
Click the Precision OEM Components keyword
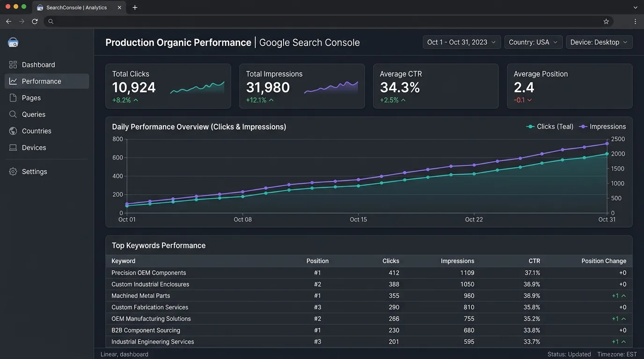pyautogui.click(x=149, y=273)
